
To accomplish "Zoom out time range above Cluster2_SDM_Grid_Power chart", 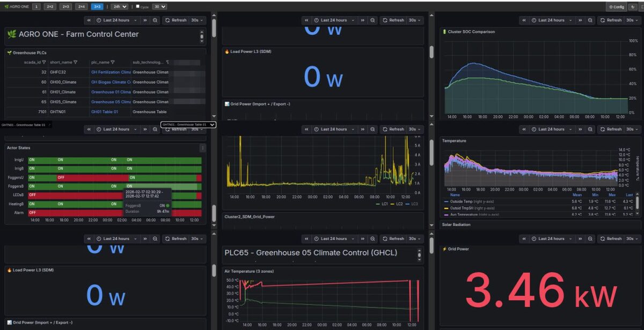I will [x=372, y=129].
